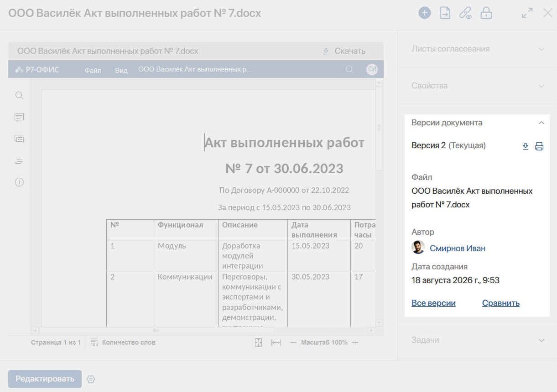This screenshot has height=392, width=557.
Task: Click the vertical scrollbar thumb
Action: 379,128
